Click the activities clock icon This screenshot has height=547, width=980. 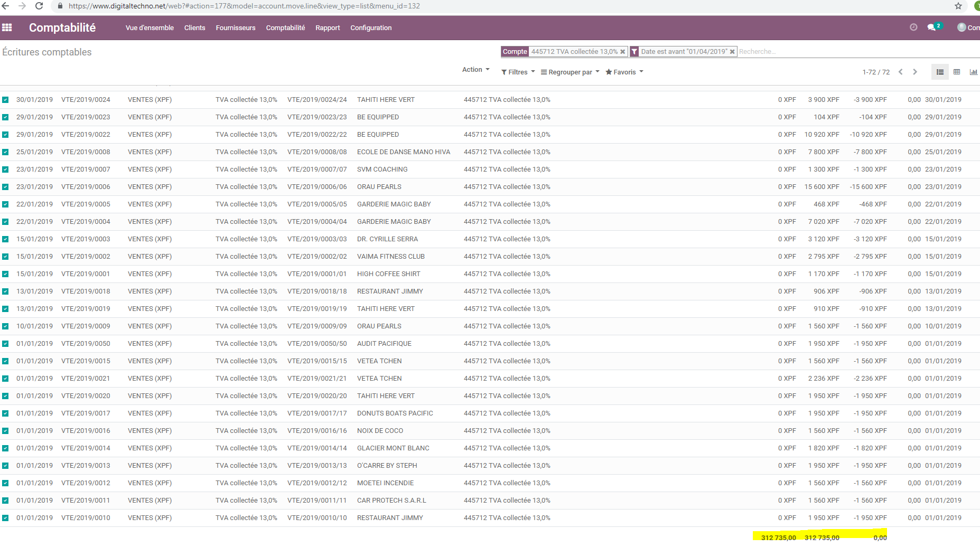[913, 27]
